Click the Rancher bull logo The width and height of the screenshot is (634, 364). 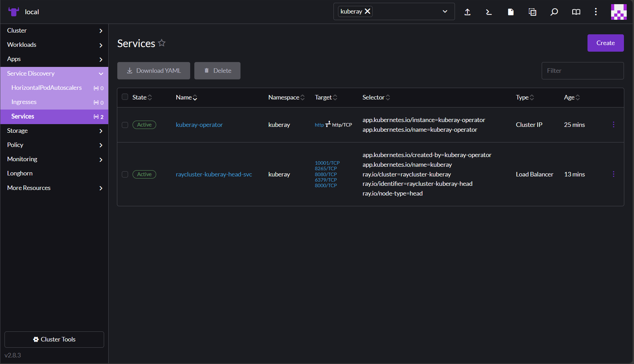point(14,11)
